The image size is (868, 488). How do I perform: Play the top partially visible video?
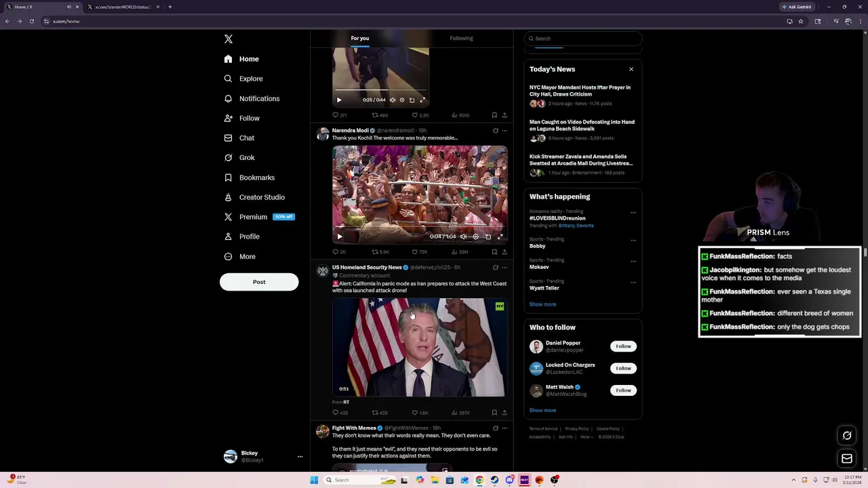339,100
